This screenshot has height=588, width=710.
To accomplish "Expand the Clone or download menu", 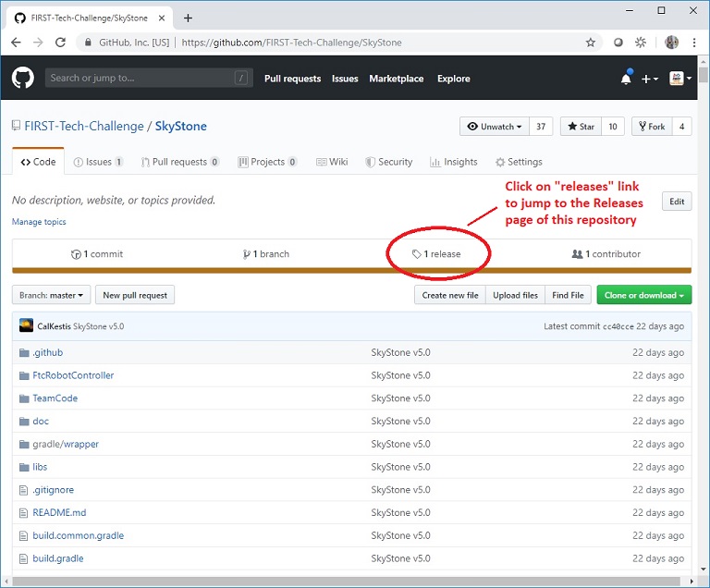I will (643, 295).
